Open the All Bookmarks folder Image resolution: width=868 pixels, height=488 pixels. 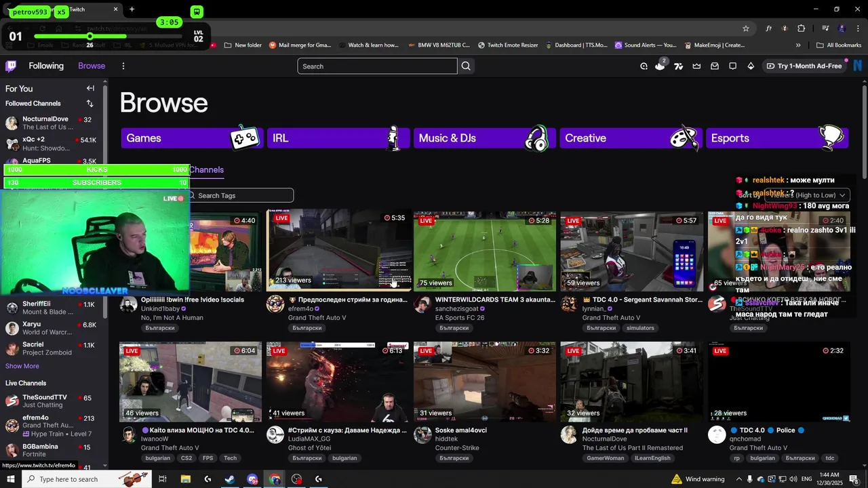pos(839,45)
